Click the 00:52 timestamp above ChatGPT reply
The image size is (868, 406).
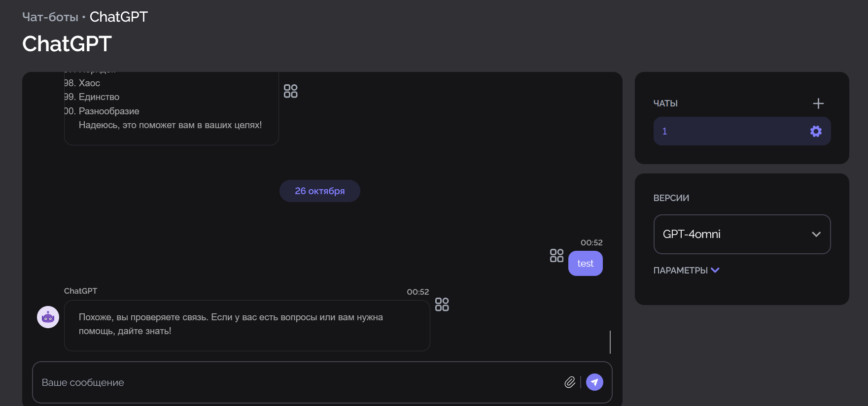pos(418,292)
